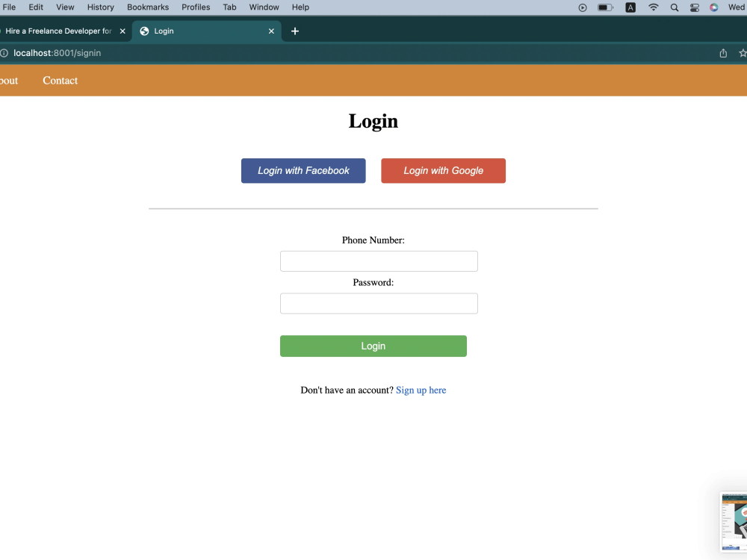This screenshot has height=560, width=747.
Task: Open the Tab menu
Action: click(x=229, y=7)
